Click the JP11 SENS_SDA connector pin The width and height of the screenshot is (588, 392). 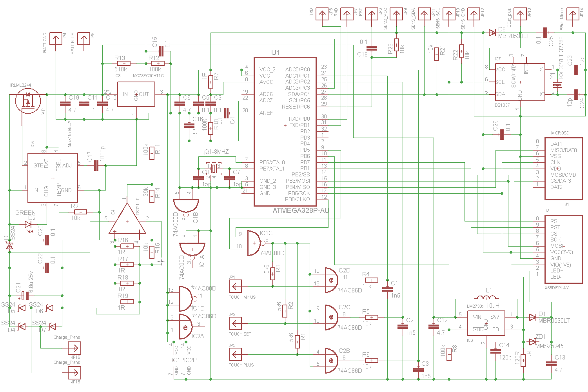point(424,15)
